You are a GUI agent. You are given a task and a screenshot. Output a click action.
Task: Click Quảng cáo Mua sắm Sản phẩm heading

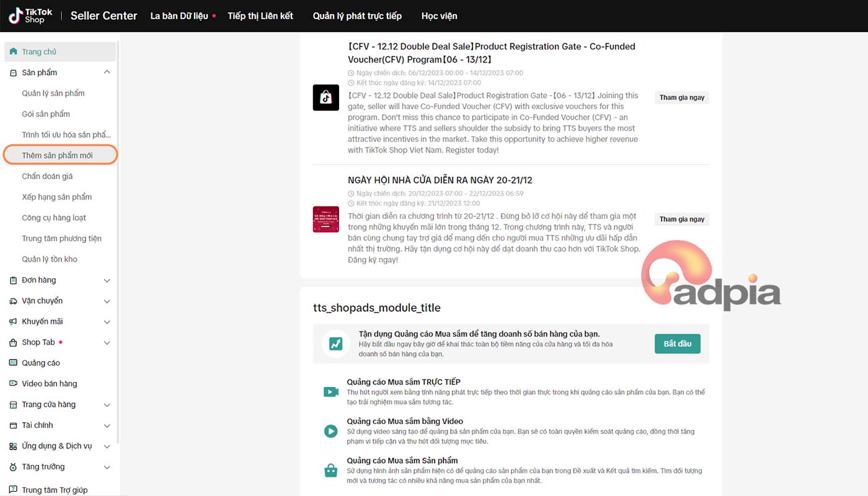coord(402,460)
